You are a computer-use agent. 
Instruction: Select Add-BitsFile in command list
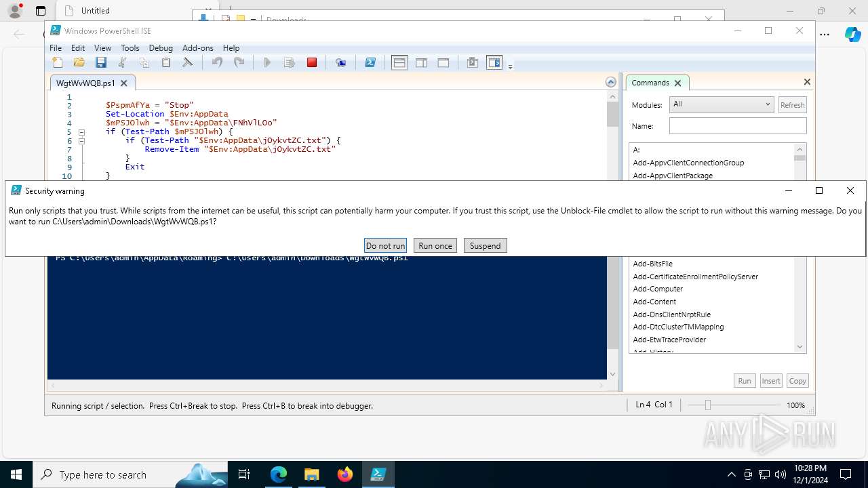click(x=652, y=264)
